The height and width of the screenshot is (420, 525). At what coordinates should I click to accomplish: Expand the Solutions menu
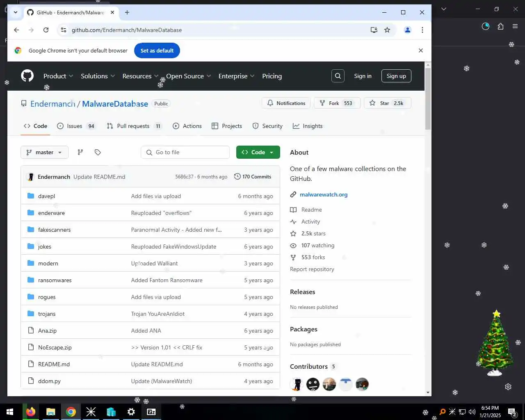tap(98, 76)
